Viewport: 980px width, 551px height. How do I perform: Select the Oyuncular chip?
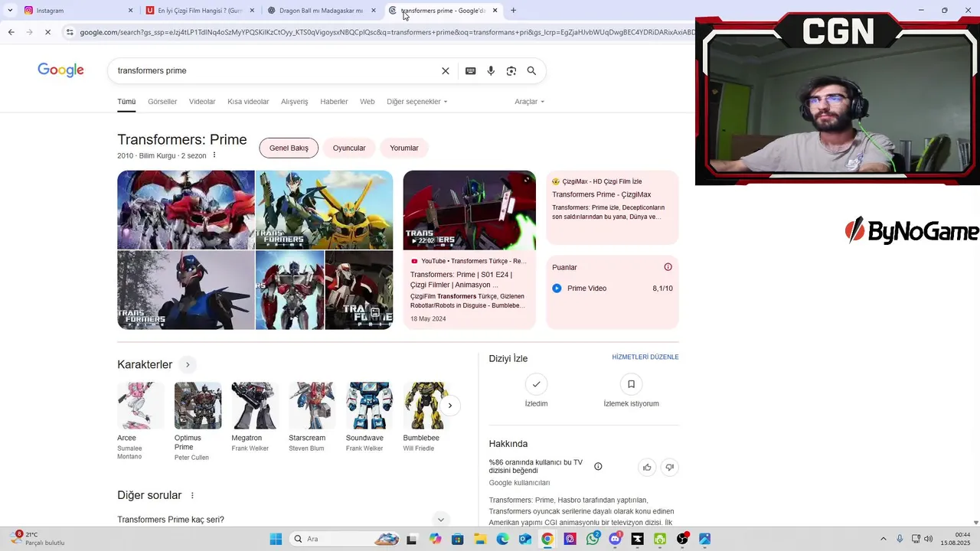pos(349,148)
